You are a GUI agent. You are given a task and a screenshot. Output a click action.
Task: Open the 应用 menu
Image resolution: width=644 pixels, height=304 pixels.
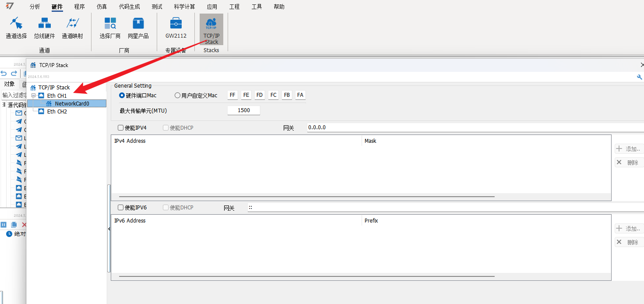212,7
